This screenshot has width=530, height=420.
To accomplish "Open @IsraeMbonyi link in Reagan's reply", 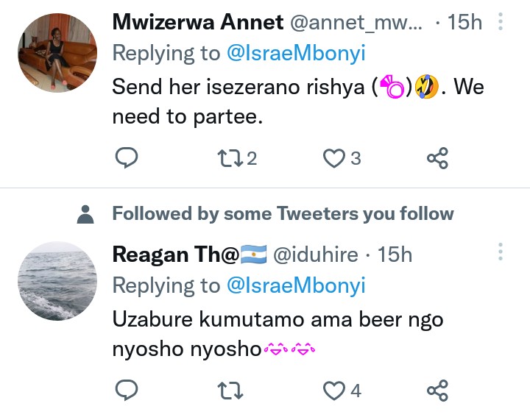I will (296, 285).
